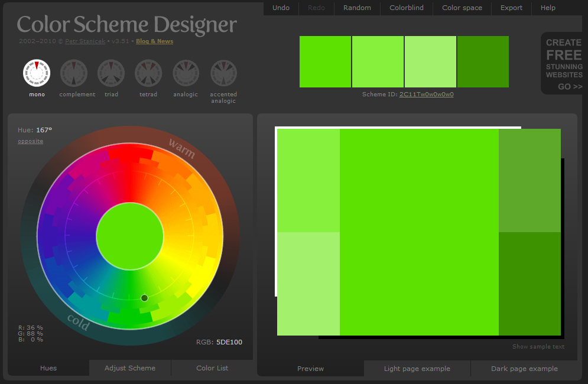
Task: Open the Colorblind simulation menu
Action: 406,8
